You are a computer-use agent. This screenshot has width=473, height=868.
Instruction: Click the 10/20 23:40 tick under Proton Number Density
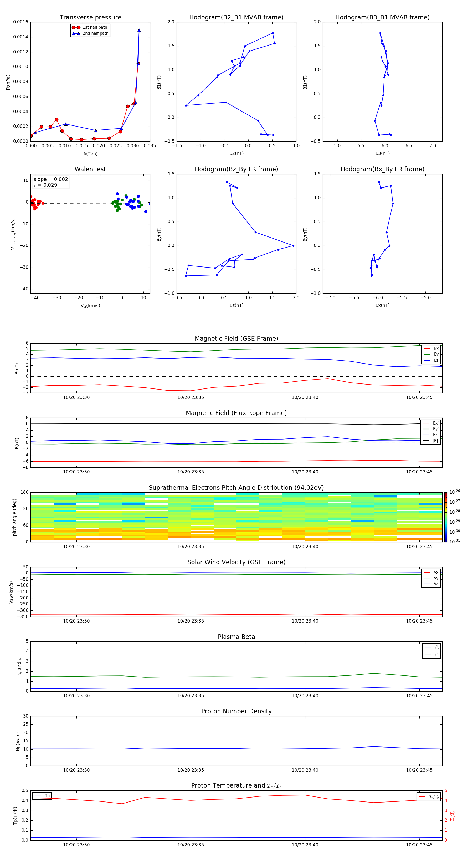point(305,770)
